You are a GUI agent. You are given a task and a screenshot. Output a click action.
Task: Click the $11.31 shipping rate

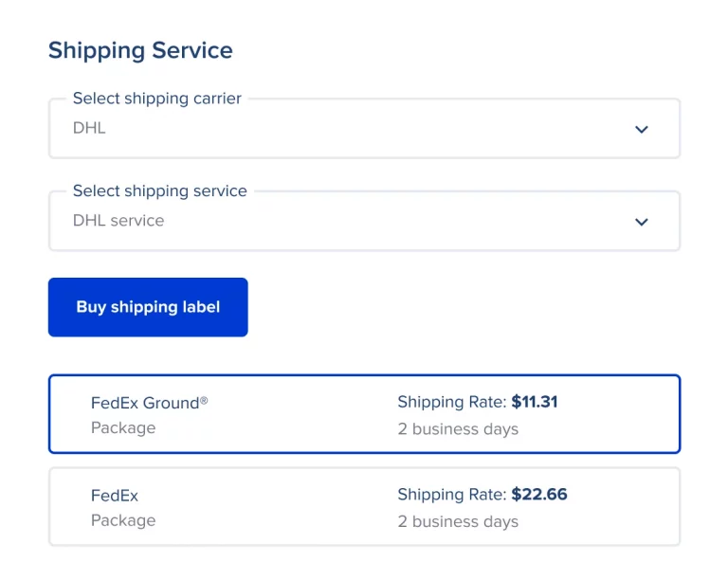(x=535, y=402)
